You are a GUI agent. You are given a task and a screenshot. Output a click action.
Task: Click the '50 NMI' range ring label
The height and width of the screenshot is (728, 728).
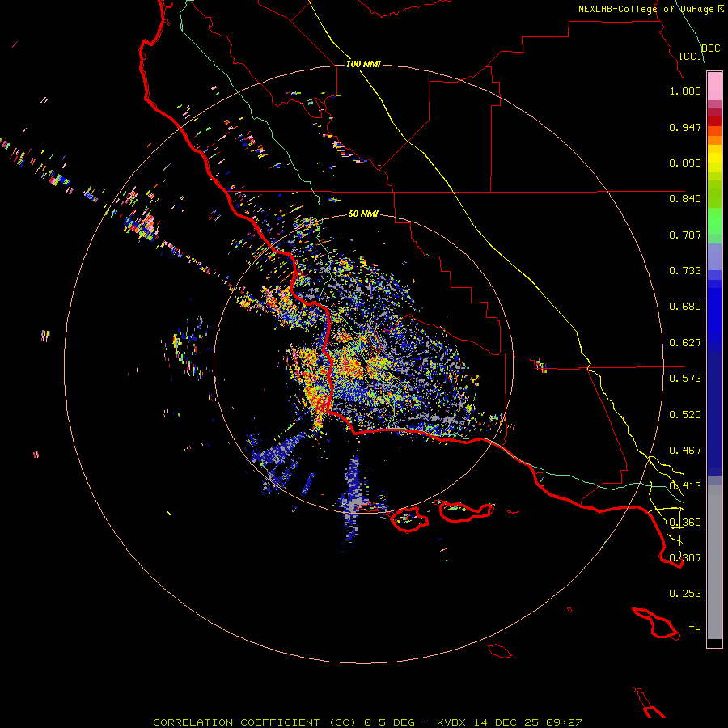pyautogui.click(x=363, y=214)
